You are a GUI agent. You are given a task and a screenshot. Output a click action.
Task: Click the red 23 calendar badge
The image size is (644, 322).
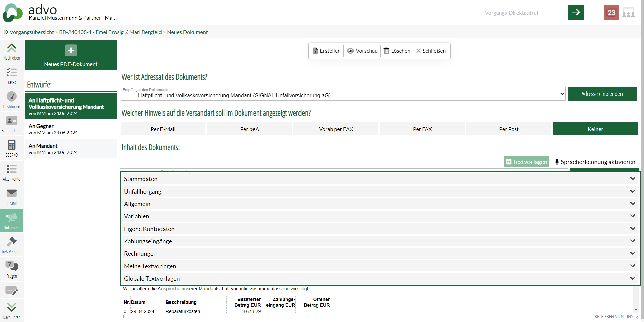(x=611, y=13)
